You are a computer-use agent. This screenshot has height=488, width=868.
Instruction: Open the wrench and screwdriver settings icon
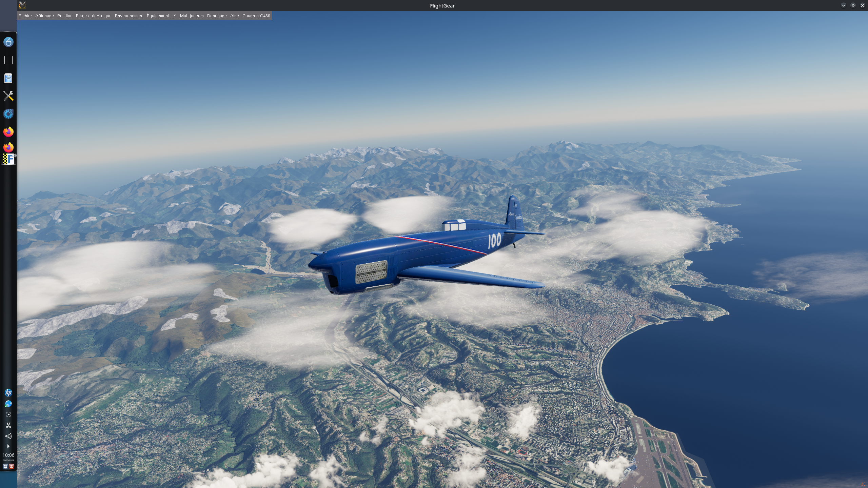coord(8,96)
